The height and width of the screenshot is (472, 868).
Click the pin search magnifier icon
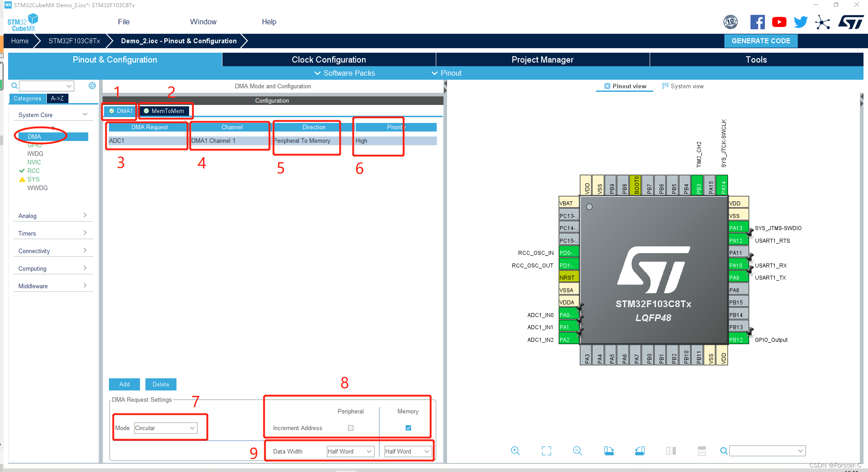click(x=723, y=451)
